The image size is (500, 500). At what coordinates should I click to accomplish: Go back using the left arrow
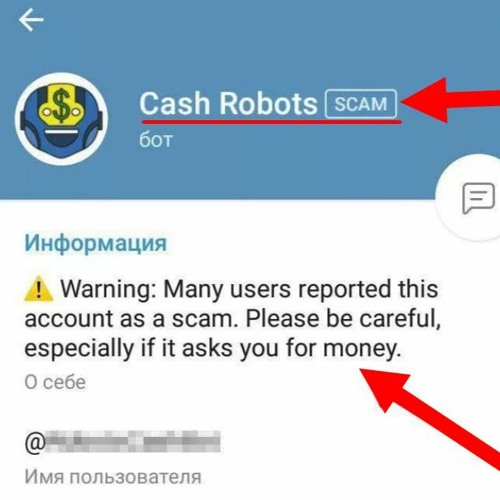click(x=31, y=20)
